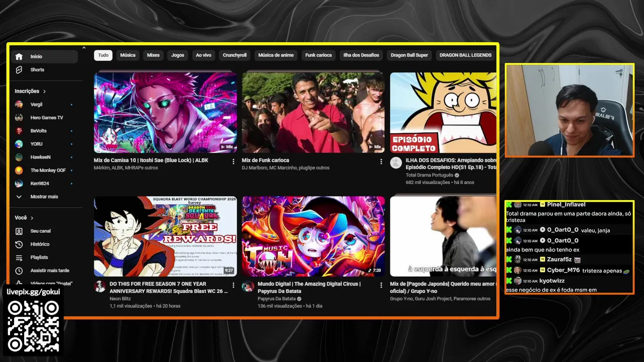Click 'DJ Marlboro, MC Marcinho' artists line

(286, 168)
